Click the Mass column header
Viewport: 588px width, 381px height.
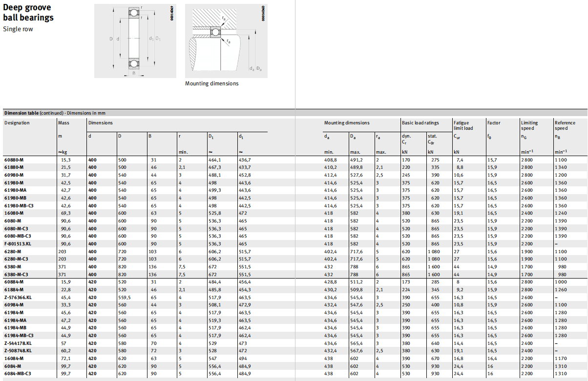coord(64,123)
